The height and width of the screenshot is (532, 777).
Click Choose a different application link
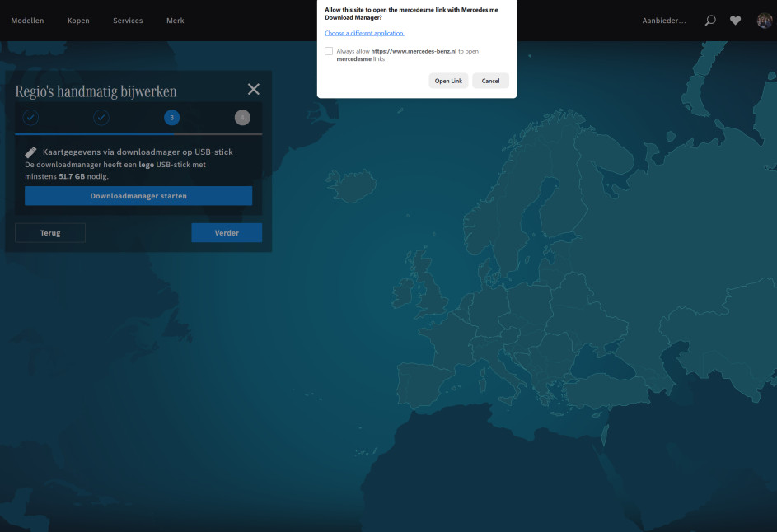(x=364, y=33)
